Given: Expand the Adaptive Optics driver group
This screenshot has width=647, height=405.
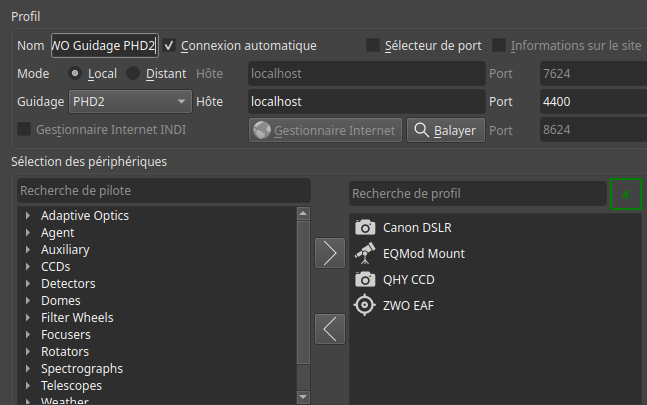Looking at the screenshot, I should point(28,216).
